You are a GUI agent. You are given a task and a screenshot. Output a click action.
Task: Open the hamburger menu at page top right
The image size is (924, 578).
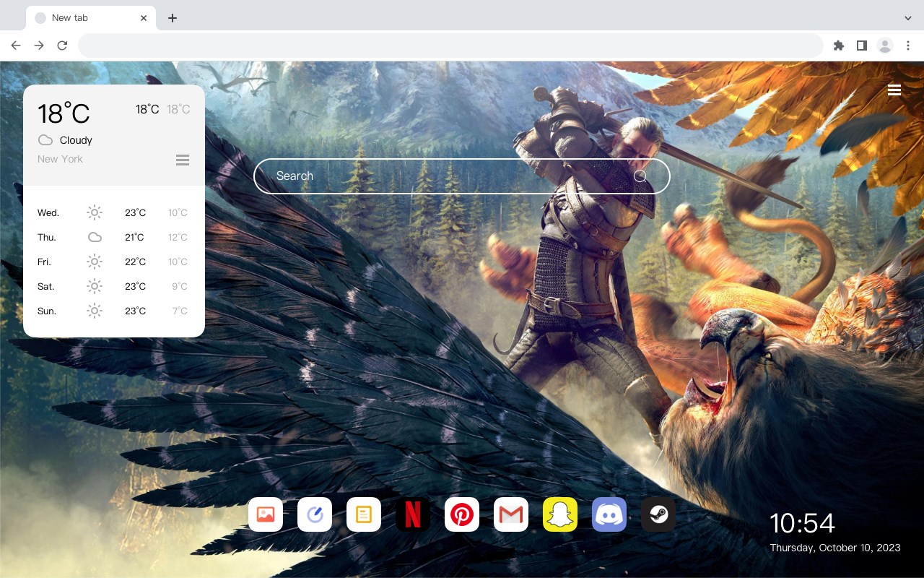pyautogui.click(x=894, y=90)
